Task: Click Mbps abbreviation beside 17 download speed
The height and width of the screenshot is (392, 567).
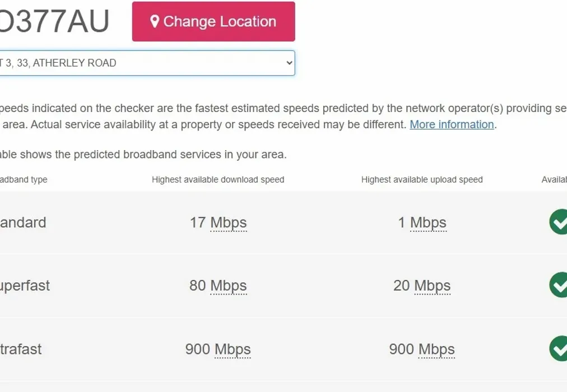Action: pyautogui.click(x=229, y=223)
